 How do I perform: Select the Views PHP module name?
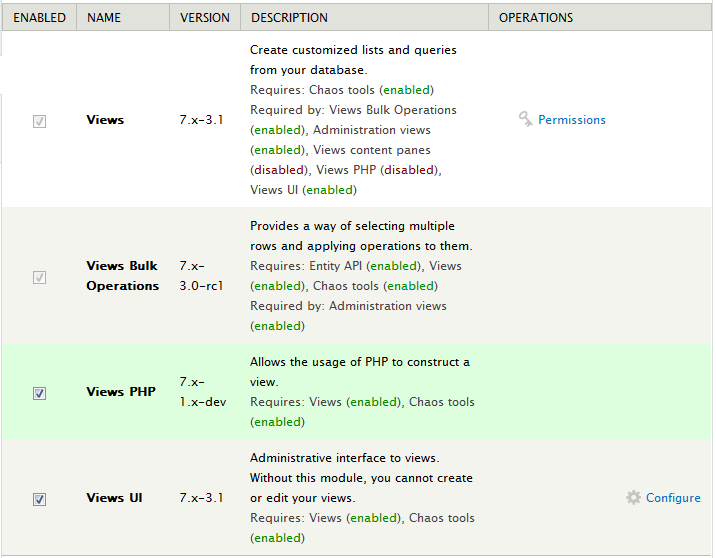[121, 392]
